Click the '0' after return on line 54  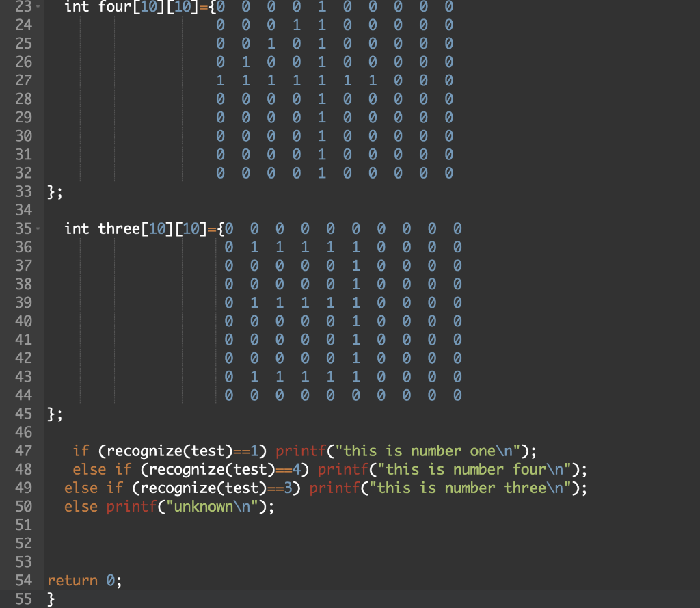110,581
